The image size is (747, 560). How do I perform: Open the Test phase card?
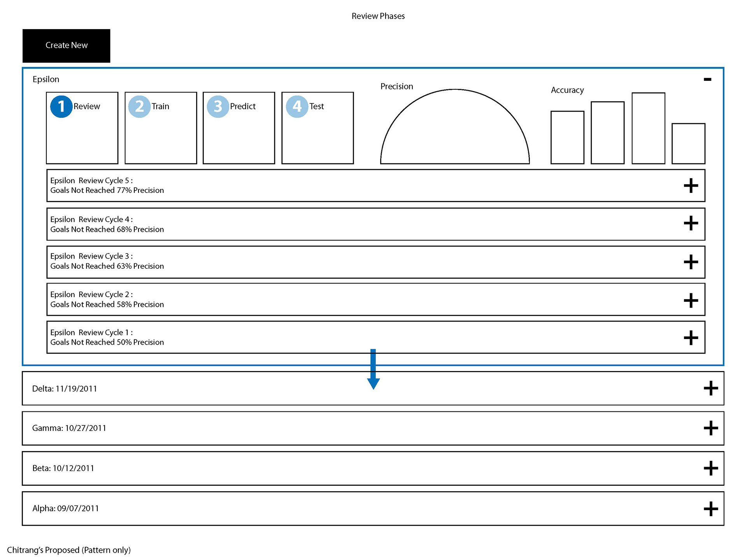(x=317, y=128)
